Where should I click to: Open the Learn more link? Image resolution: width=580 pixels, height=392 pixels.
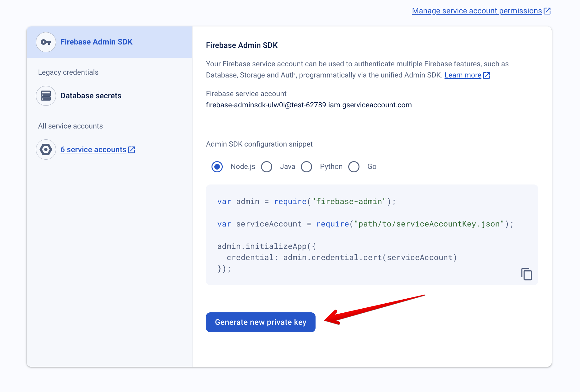pos(463,75)
